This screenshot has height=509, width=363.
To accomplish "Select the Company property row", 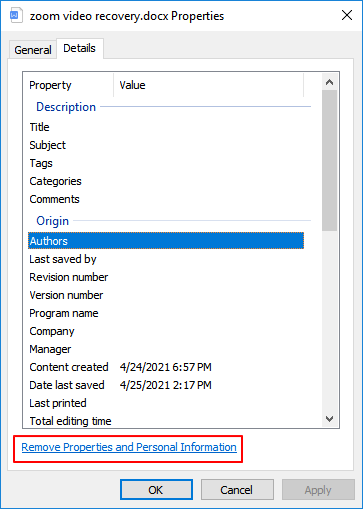I will 166,331.
